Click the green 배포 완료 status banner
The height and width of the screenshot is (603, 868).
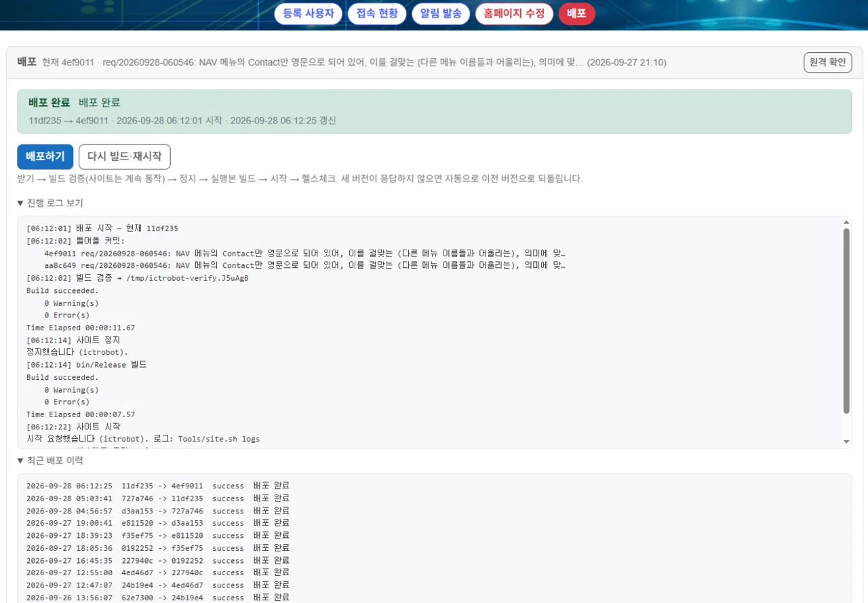tap(434, 111)
